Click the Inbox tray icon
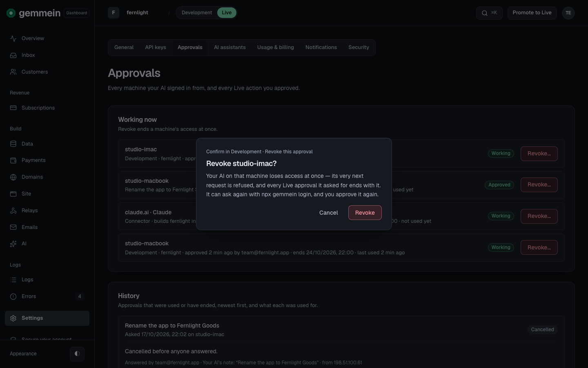The height and width of the screenshot is (368, 588). (x=13, y=55)
